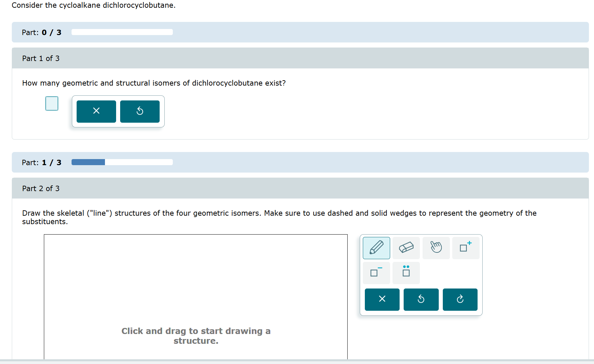Image resolution: width=594 pixels, height=364 pixels.
Task: Enable the eraser mode in the toolbar
Action: [x=406, y=248]
